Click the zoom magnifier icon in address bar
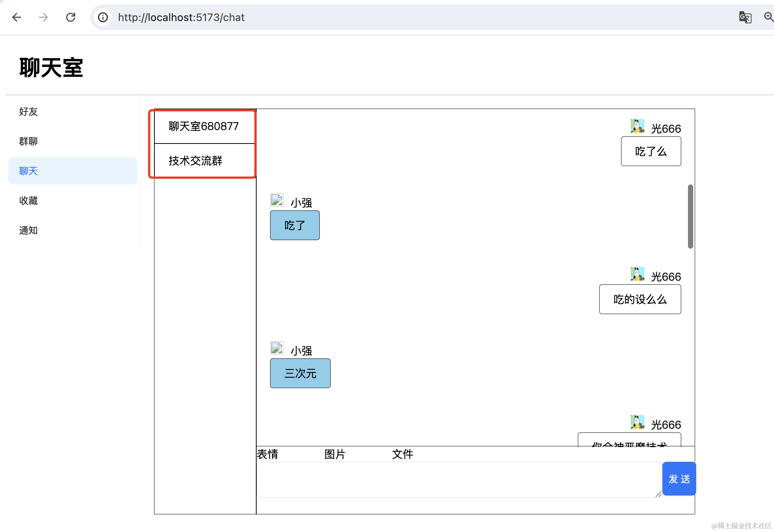Viewport: 774px width, 532px height. click(x=768, y=17)
